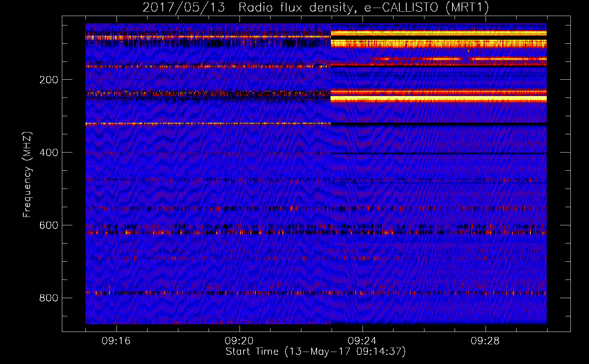Select the 'Frequency (MHZ)' axis label
The height and width of the screenshot is (364, 589).
coord(27,174)
